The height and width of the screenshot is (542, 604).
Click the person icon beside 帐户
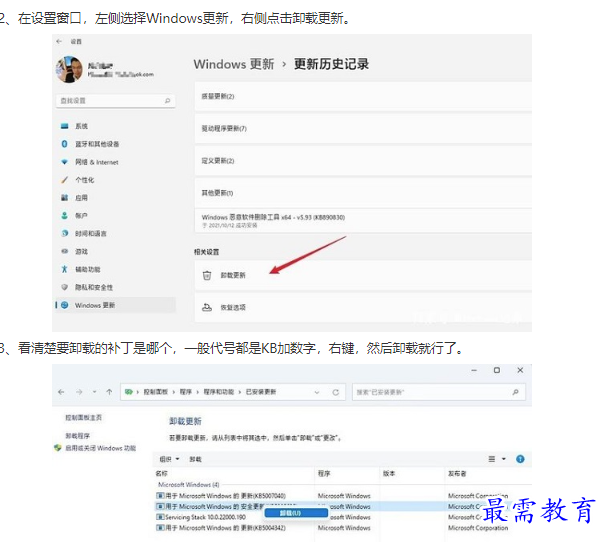coord(64,215)
